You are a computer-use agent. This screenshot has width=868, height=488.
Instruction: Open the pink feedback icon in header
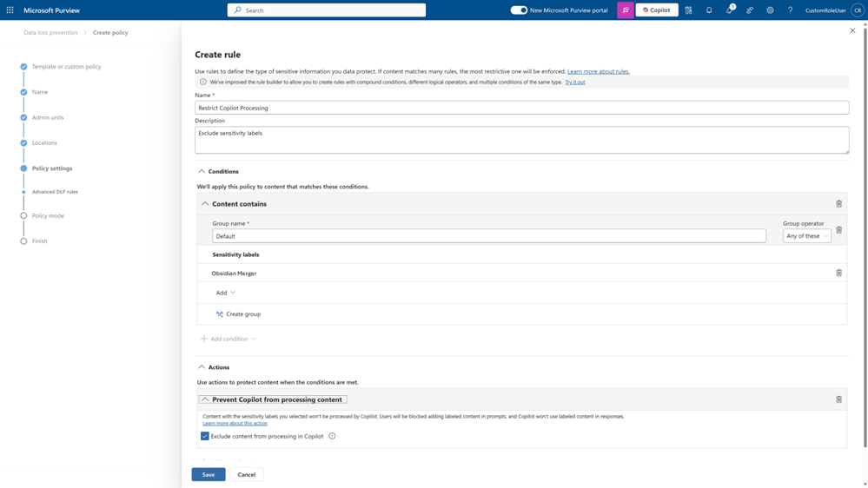(x=626, y=10)
